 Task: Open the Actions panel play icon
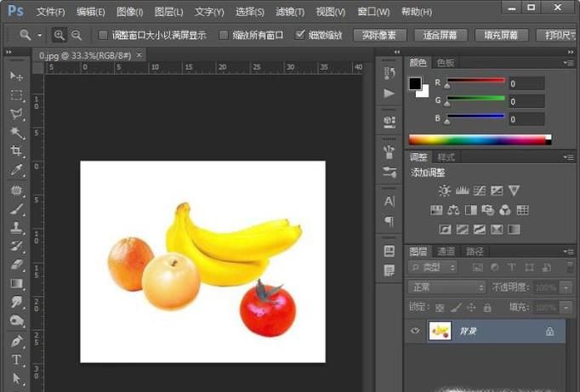pyautogui.click(x=390, y=94)
